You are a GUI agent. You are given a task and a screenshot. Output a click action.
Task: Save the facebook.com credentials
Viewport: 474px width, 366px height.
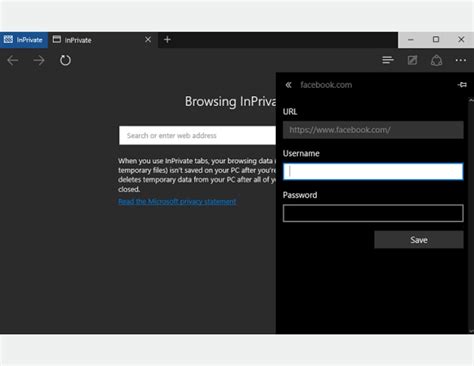click(x=419, y=240)
